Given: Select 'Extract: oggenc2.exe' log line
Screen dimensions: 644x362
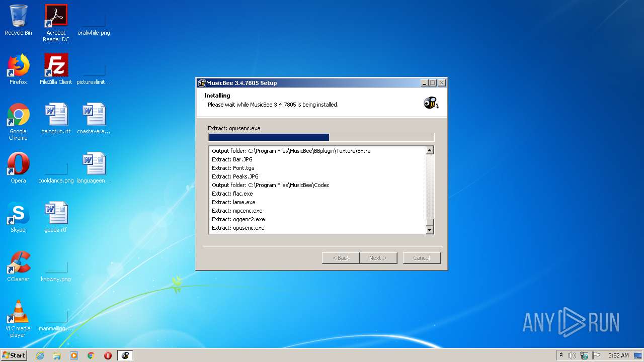Looking at the screenshot, I should click(238, 219).
